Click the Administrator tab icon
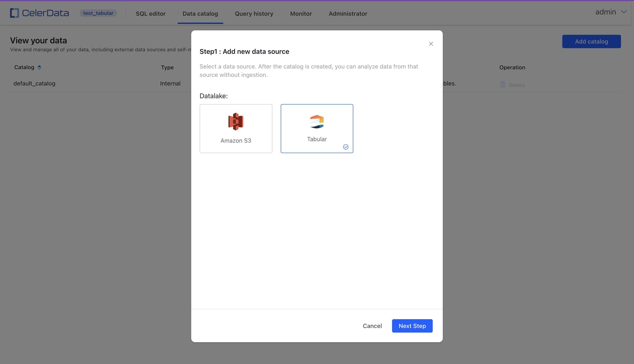634x364 pixels. (348, 13)
